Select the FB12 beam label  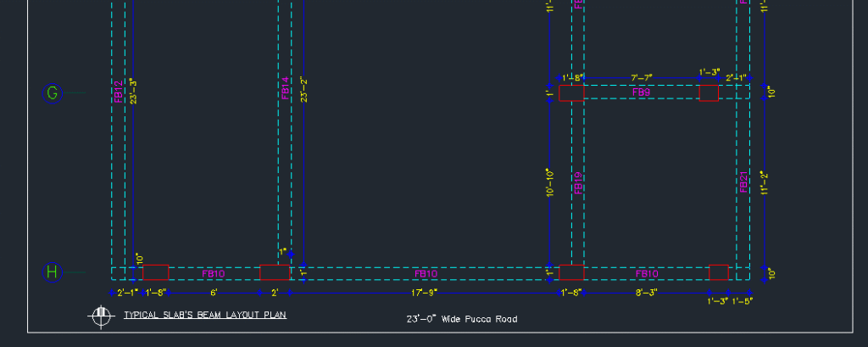(118, 92)
